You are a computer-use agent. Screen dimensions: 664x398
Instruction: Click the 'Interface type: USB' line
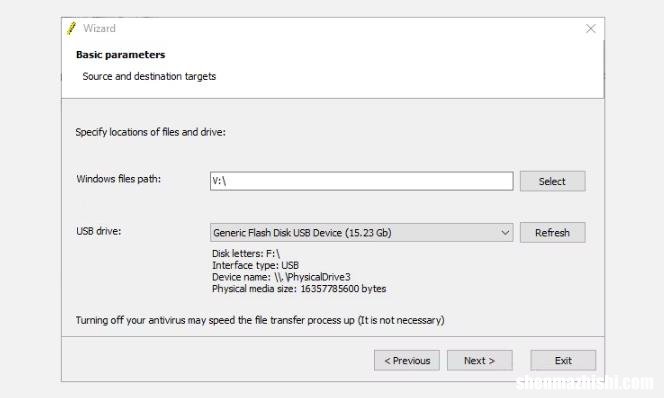click(x=255, y=265)
